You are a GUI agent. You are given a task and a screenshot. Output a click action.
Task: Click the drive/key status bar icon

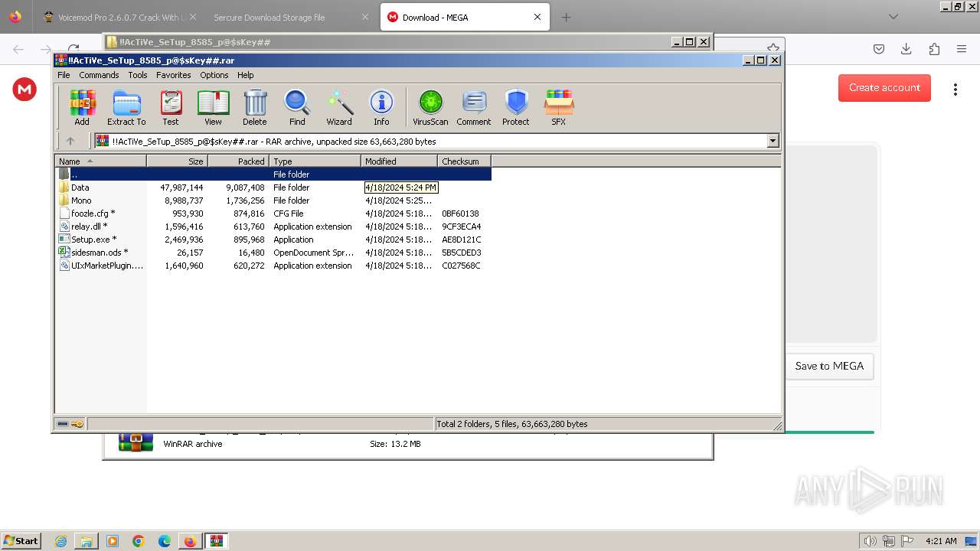coord(70,423)
